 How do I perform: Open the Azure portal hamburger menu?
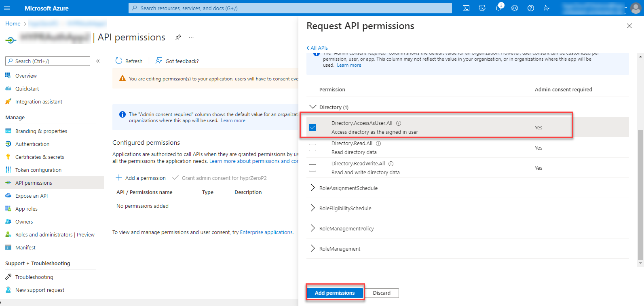pos(7,8)
